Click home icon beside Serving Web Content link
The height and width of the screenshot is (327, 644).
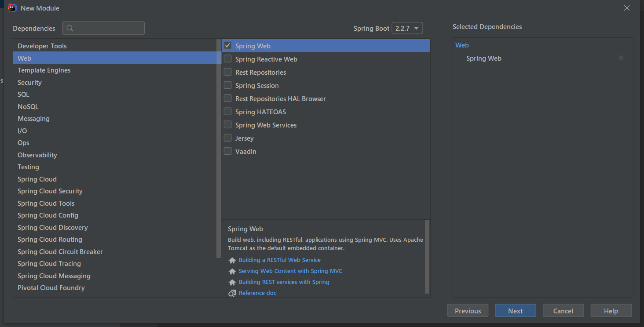coord(232,271)
